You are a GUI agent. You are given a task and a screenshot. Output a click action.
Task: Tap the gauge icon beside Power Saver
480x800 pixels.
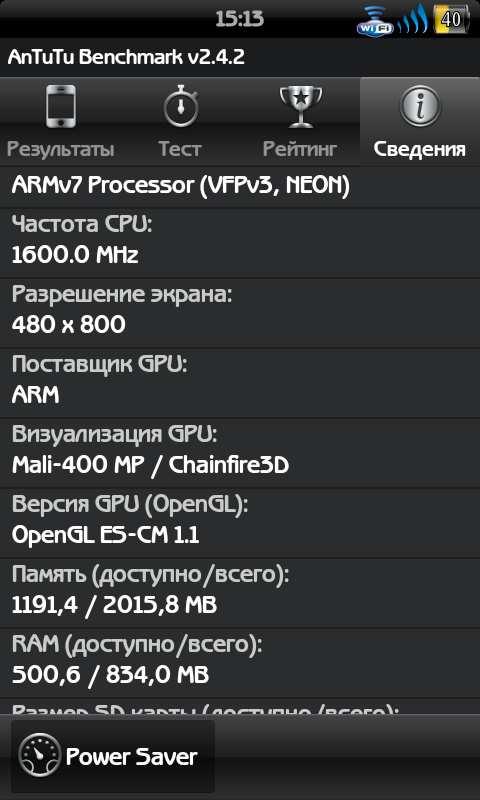39,755
